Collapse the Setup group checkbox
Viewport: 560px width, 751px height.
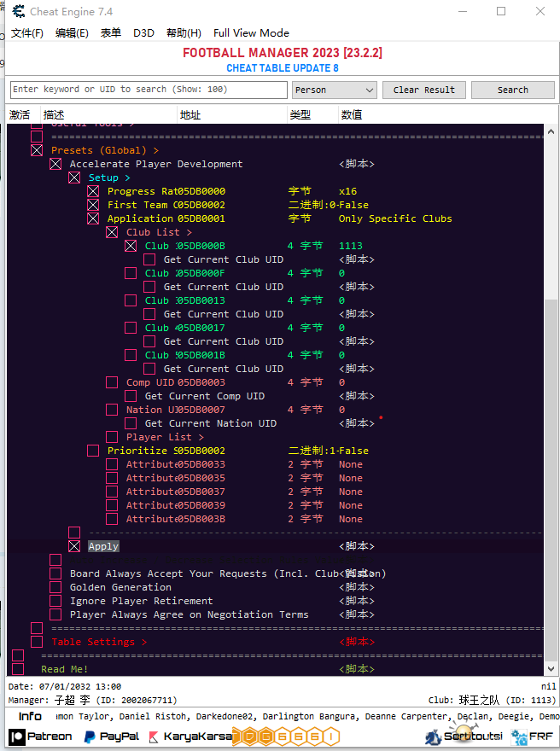[x=74, y=178]
